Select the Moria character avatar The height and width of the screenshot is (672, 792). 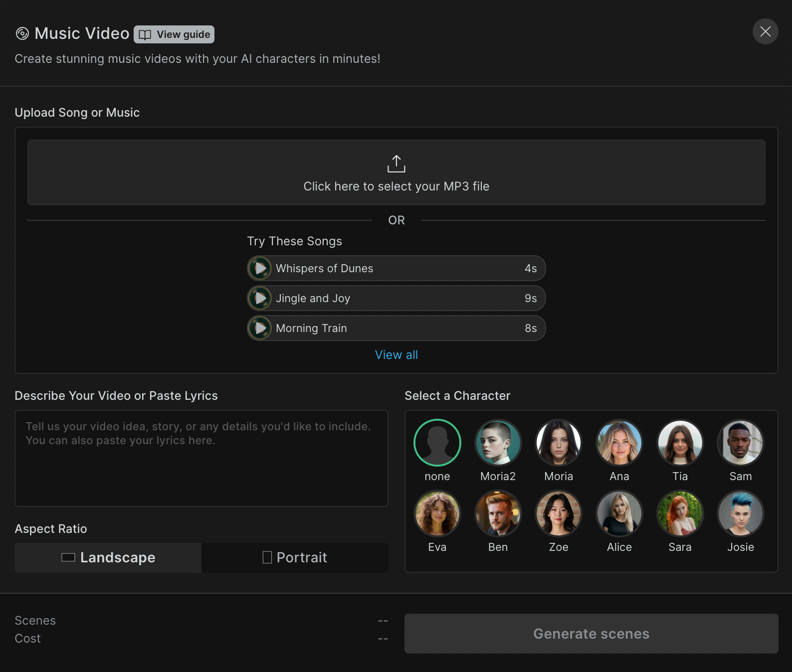tap(559, 443)
